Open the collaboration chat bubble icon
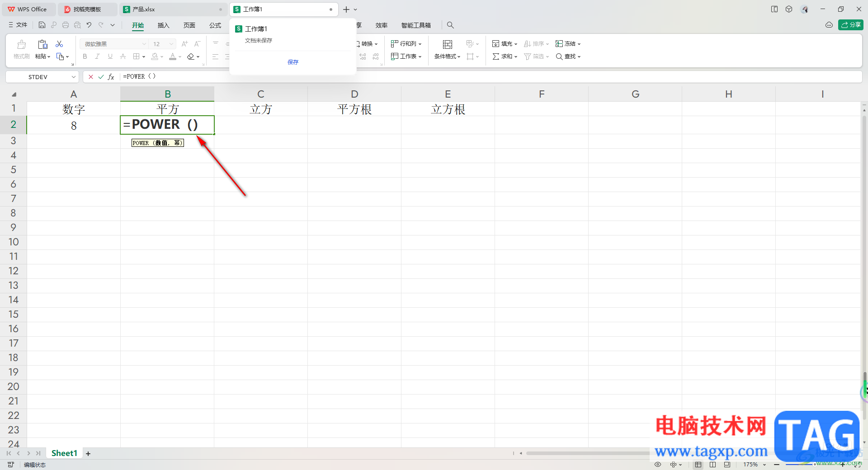The image size is (868, 470). click(x=829, y=25)
